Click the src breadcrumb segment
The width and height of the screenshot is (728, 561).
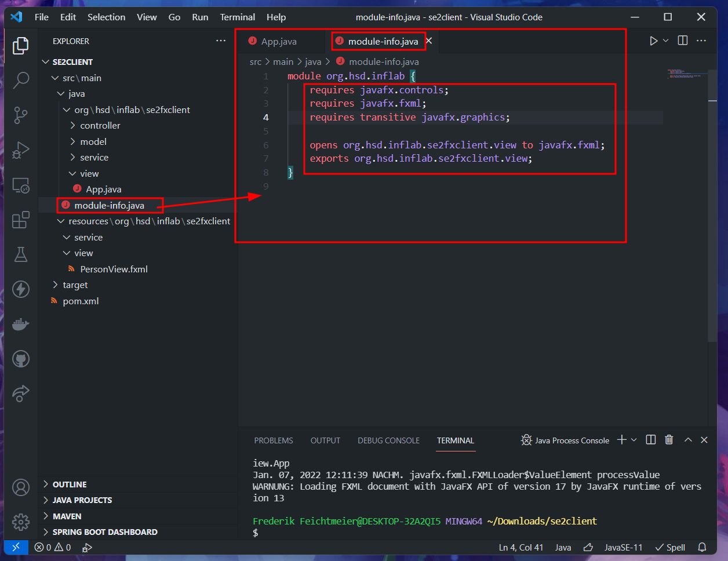256,61
